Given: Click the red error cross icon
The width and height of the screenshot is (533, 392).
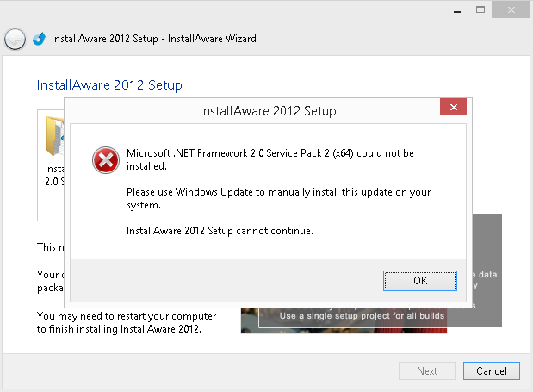Looking at the screenshot, I should (106, 160).
